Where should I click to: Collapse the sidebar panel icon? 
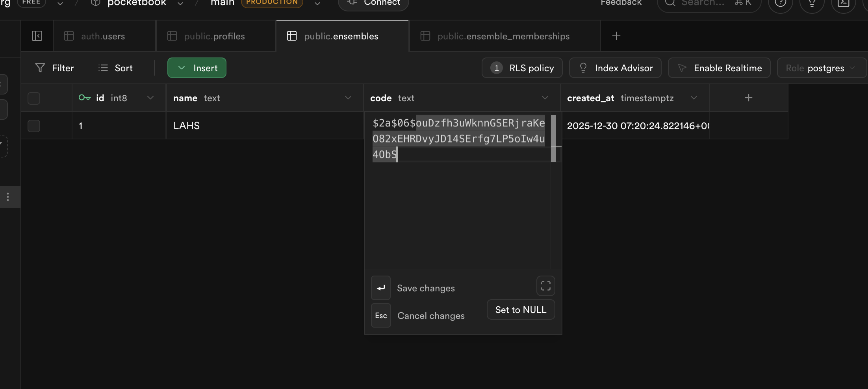point(37,36)
